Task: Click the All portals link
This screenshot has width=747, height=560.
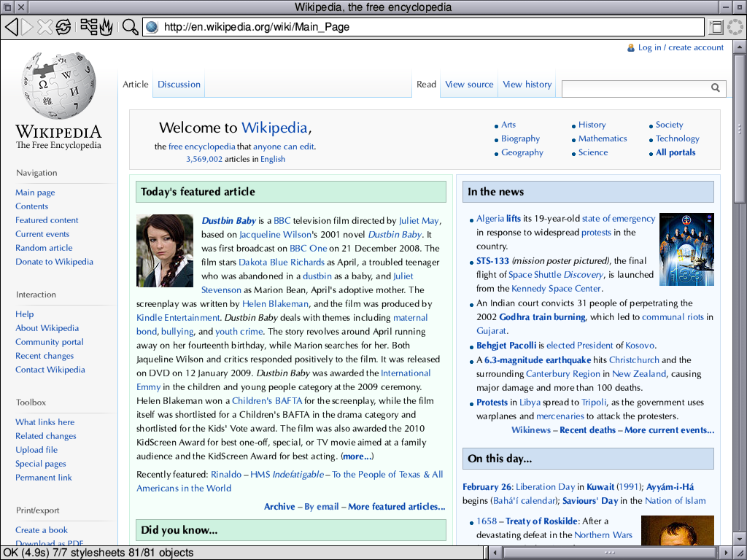Action: 676,152
